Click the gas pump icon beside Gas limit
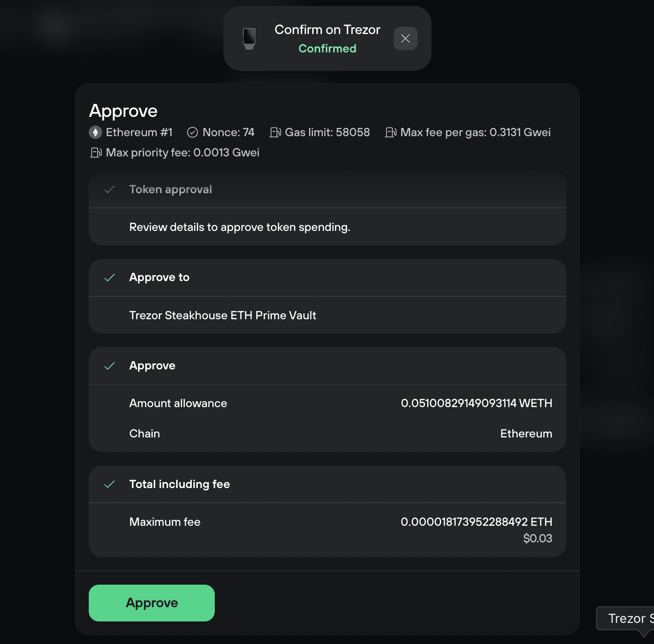This screenshot has width=654, height=644. pyautogui.click(x=275, y=132)
